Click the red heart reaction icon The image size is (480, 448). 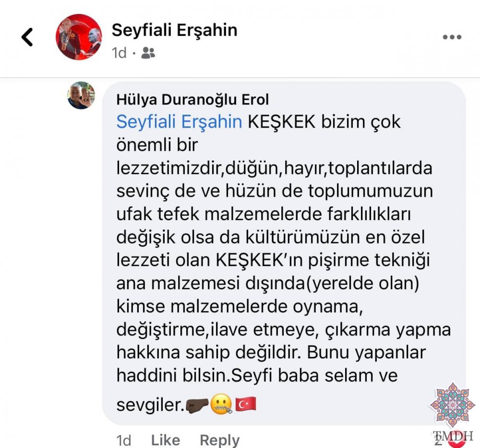pyautogui.click(x=457, y=441)
